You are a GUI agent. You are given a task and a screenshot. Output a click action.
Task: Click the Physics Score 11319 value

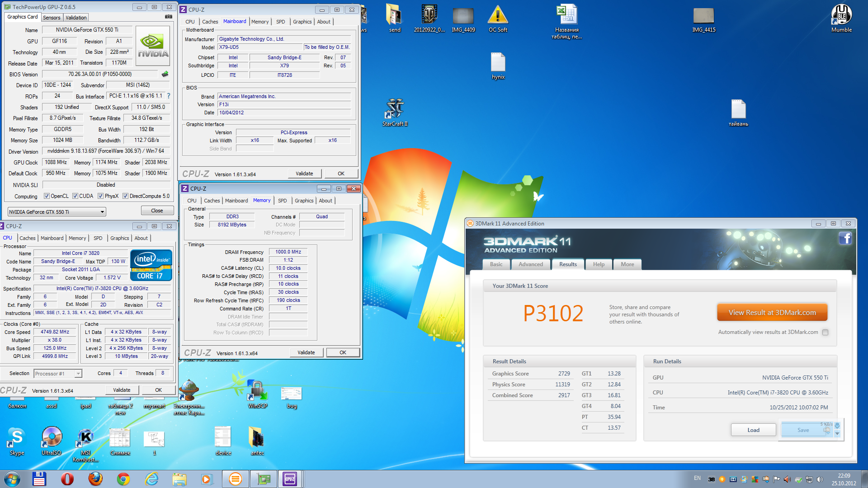[562, 385]
